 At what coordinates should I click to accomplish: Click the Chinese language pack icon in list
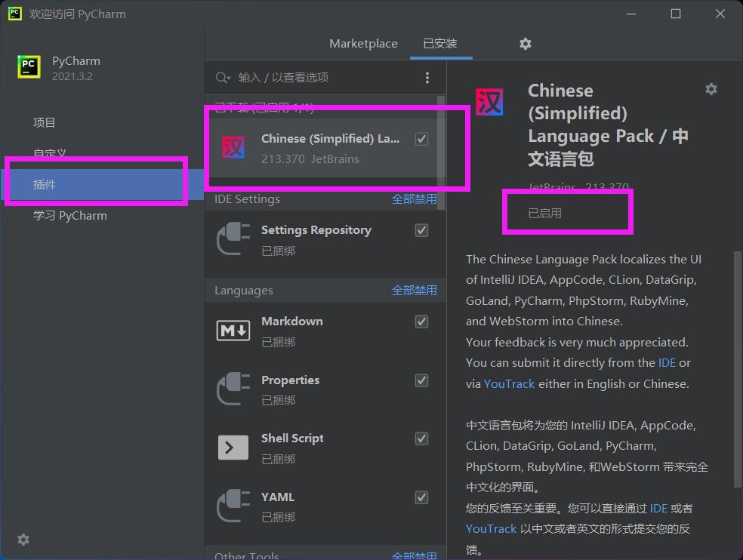click(x=233, y=147)
